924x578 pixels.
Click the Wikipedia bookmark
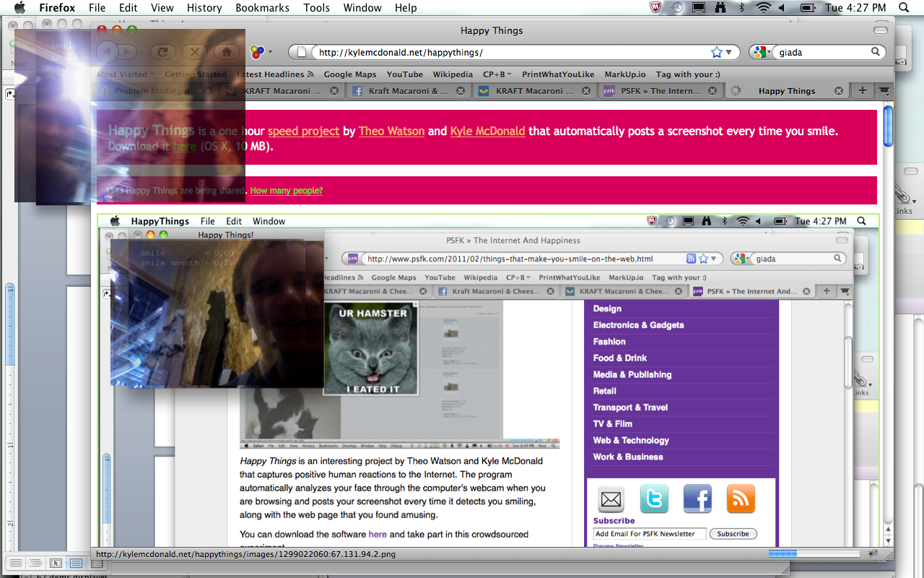pyautogui.click(x=453, y=74)
